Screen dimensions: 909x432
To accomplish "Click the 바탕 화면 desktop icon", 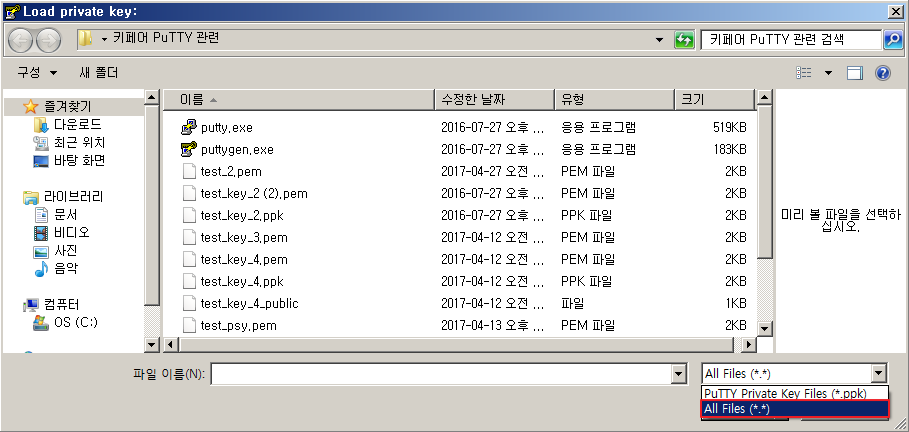I will point(41,161).
